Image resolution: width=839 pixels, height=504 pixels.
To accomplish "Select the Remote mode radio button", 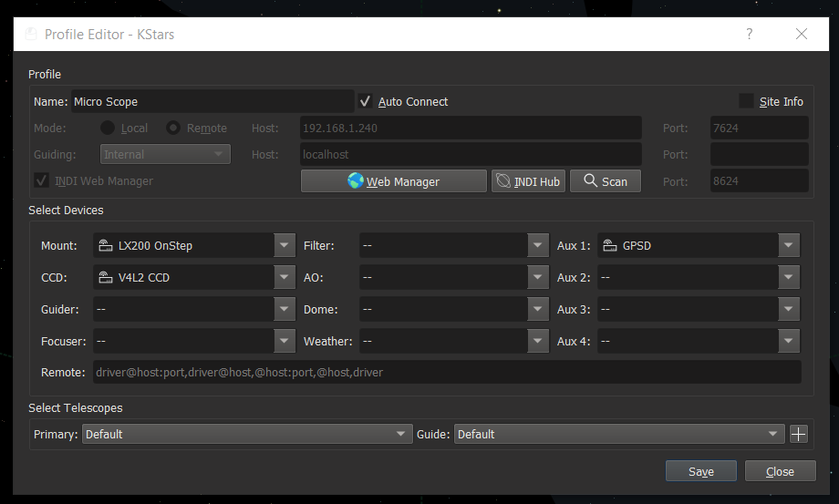I will pyautogui.click(x=173, y=129).
